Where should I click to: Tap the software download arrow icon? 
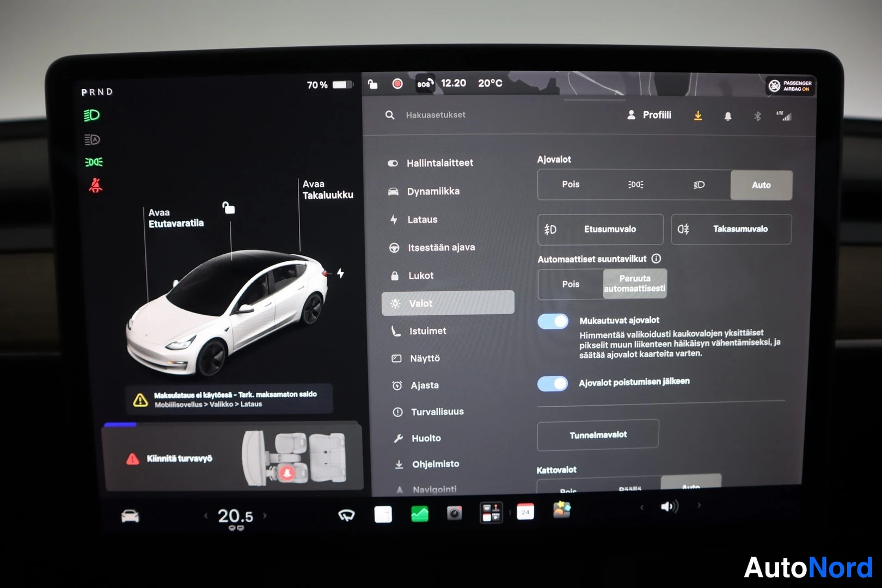click(698, 116)
